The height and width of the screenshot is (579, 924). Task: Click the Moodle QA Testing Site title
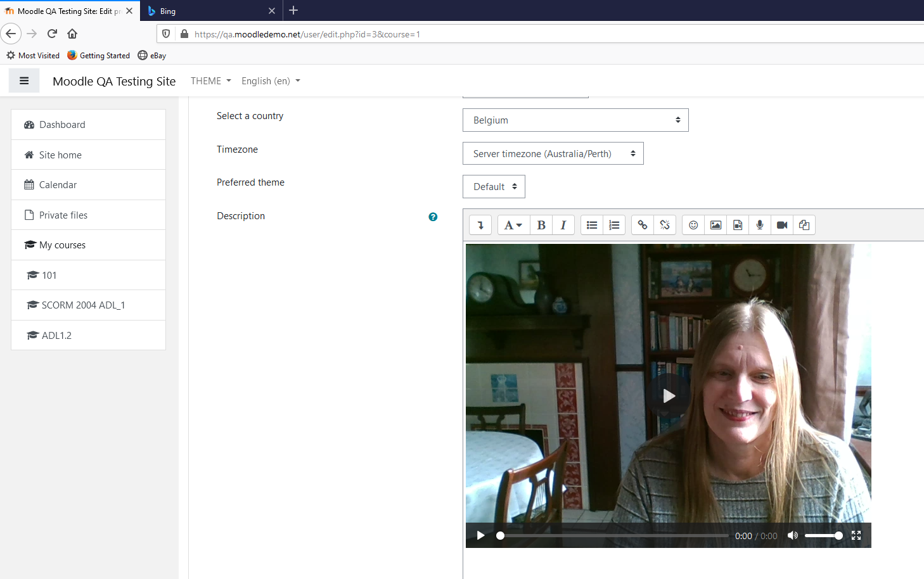tap(114, 81)
